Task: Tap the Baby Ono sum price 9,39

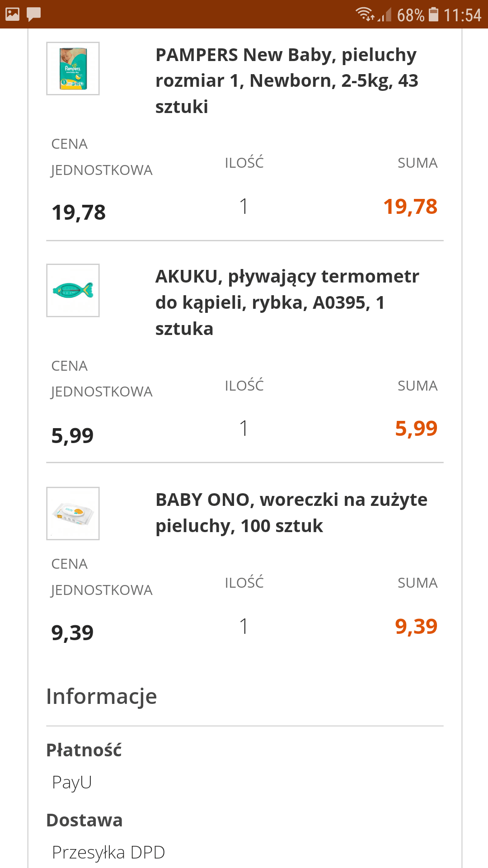Action: coord(416,626)
